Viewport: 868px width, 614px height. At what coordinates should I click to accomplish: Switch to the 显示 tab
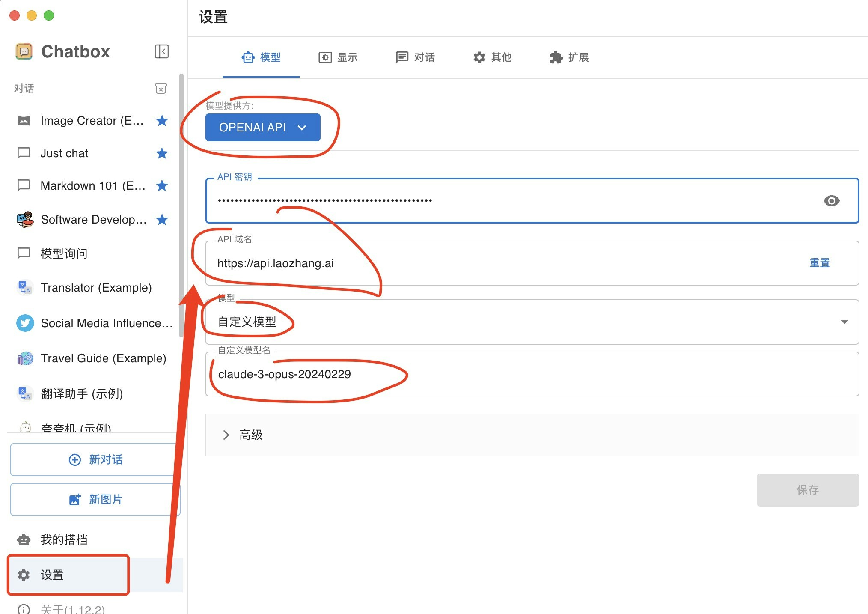pos(339,57)
